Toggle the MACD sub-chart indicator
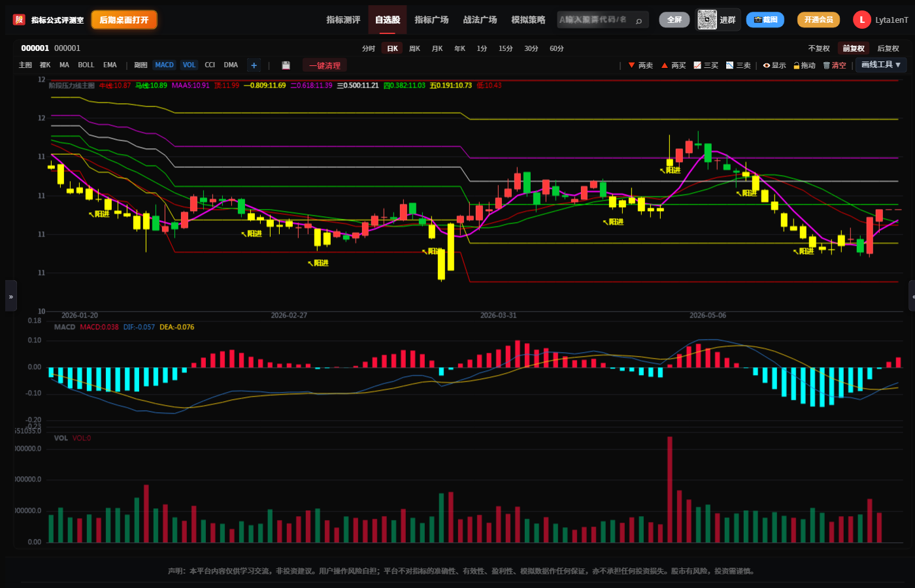This screenshot has width=915, height=588. pos(164,65)
